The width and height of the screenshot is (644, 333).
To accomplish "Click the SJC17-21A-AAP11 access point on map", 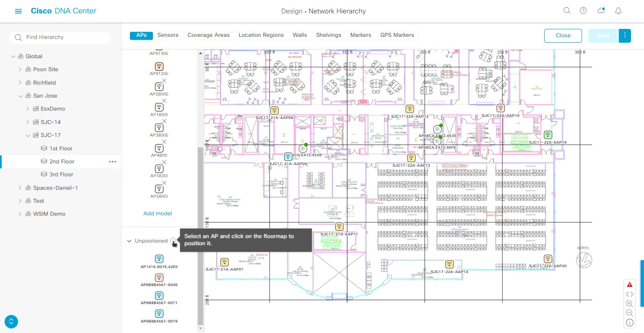I will point(339,227).
